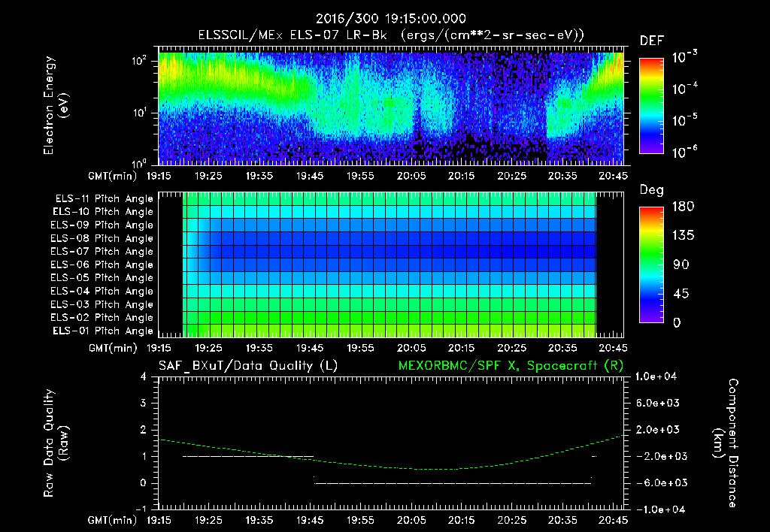Select the ELS-02 Pitch Angle row label

102,318
